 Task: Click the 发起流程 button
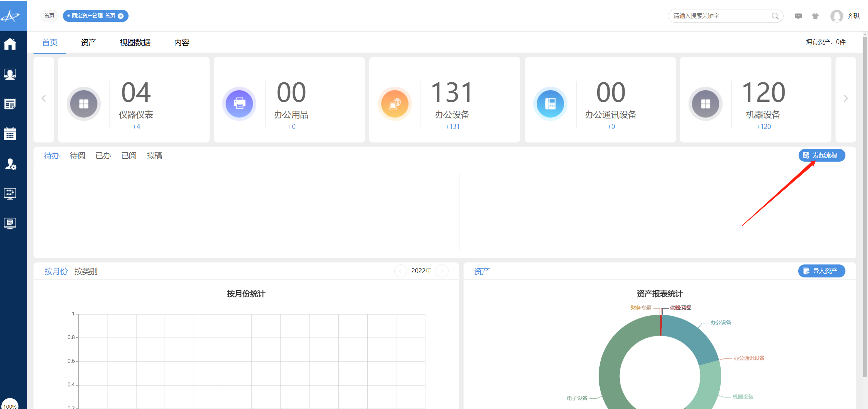[x=822, y=155]
